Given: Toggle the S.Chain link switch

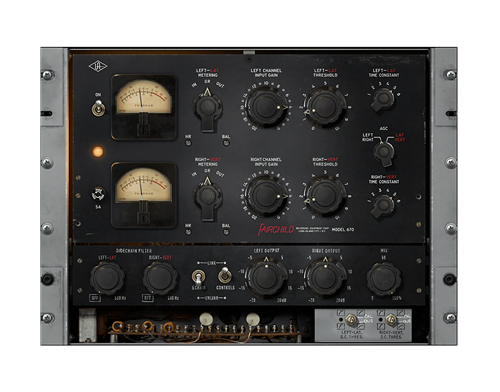Looking at the screenshot, I should click(198, 277).
